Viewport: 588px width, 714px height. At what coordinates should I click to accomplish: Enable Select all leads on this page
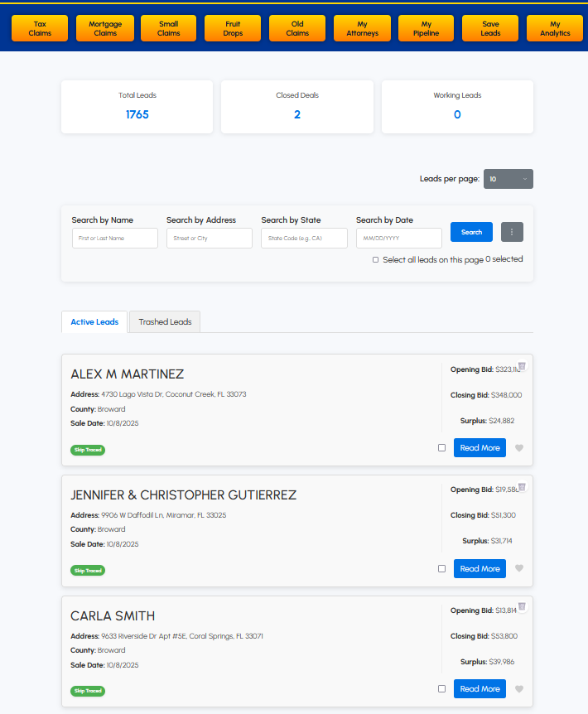[376, 260]
